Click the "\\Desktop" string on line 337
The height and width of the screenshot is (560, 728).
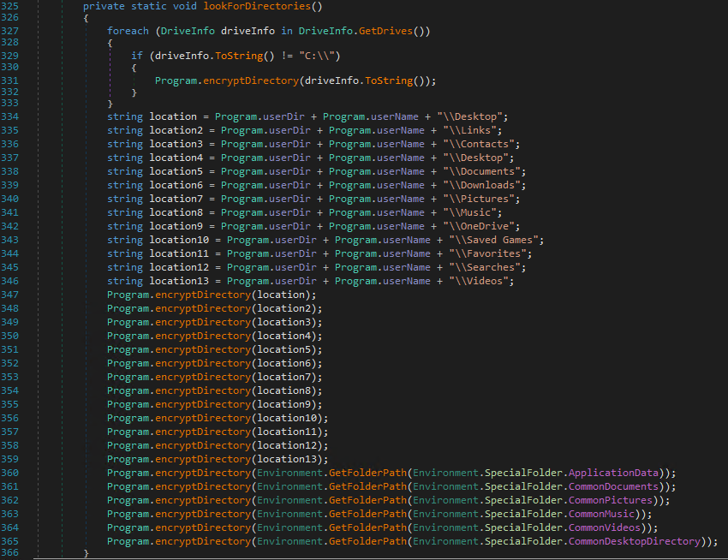pyautogui.click(x=475, y=158)
